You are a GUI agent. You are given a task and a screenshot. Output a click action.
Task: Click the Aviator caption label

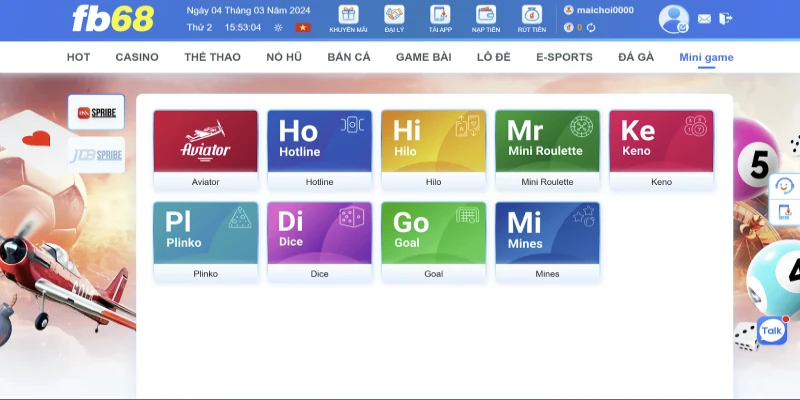pyautogui.click(x=206, y=182)
